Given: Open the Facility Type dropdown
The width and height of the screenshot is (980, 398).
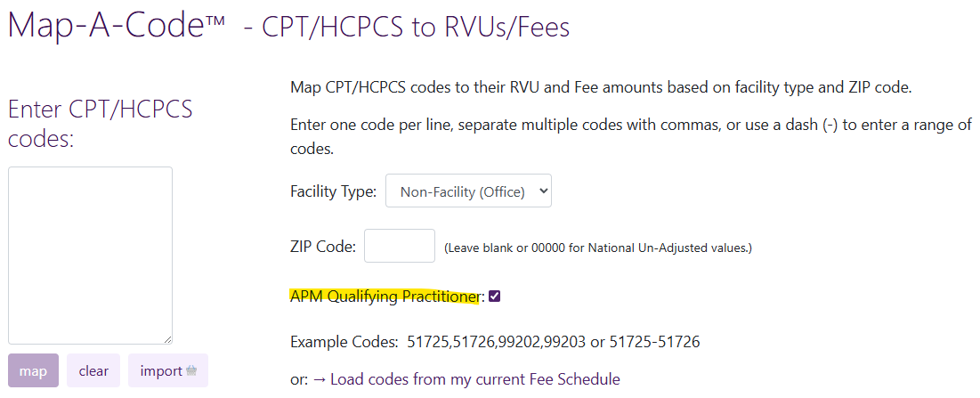Looking at the screenshot, I should pos(468,191).
